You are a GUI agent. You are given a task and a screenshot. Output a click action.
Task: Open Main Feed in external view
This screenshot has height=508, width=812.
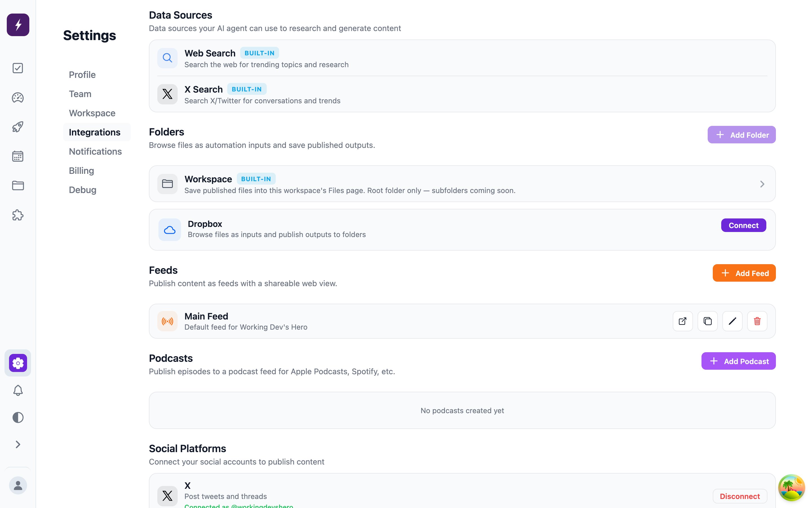(683, 321)
